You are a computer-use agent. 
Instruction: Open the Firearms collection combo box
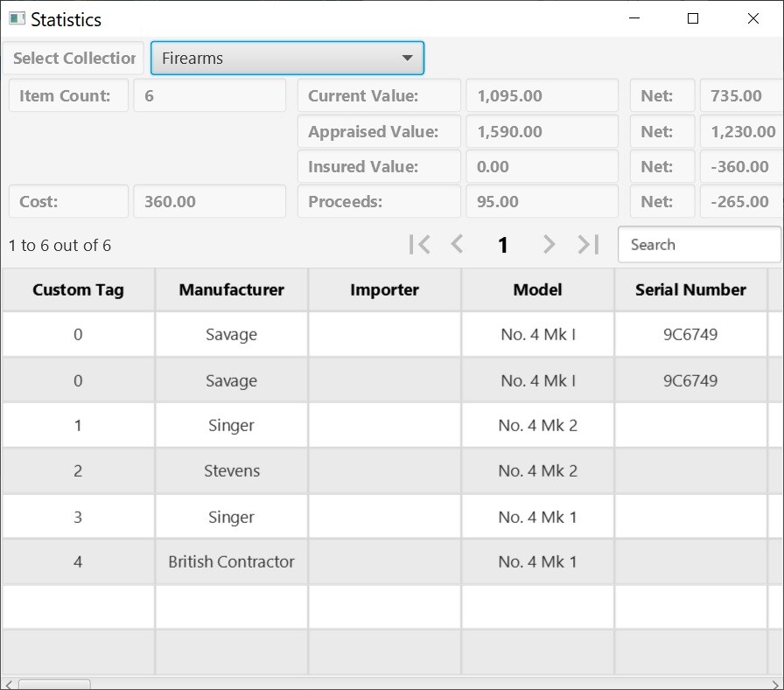coord(286,58)
